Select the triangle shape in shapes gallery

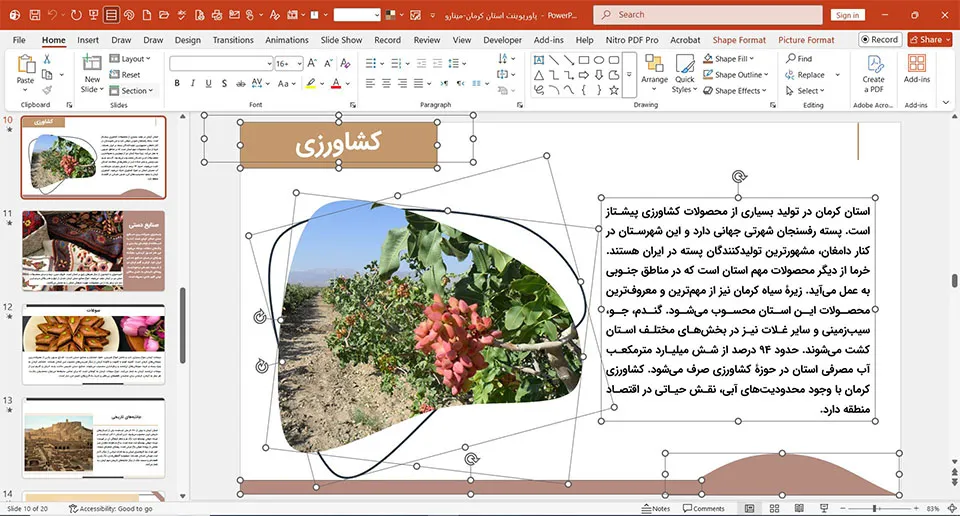point(539,75)
